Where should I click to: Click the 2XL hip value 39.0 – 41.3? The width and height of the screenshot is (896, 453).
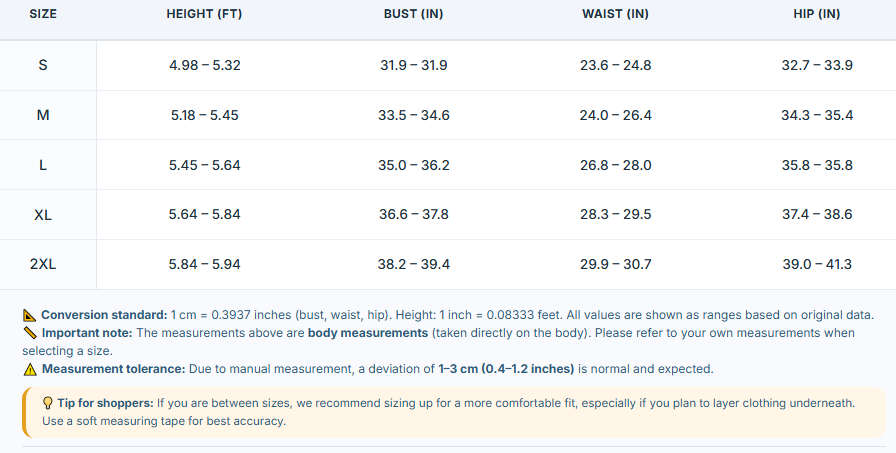(817, 264)
